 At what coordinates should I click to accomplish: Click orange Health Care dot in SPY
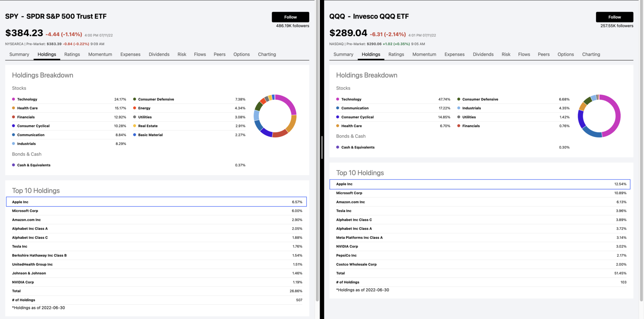pyautogui.click(x=13, y=108)
